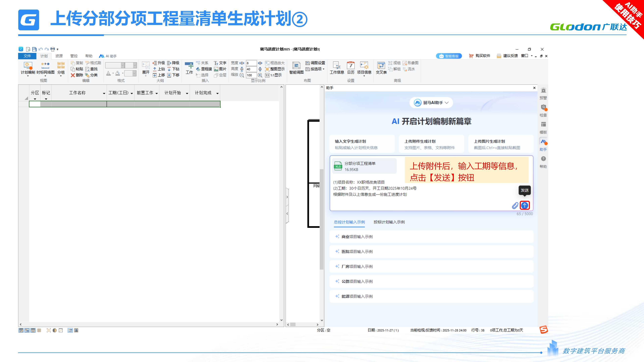Select the 投标计划输入示例 tab
Image resolution: width=644 pixels, height=362 pixels.
(389, 222)
